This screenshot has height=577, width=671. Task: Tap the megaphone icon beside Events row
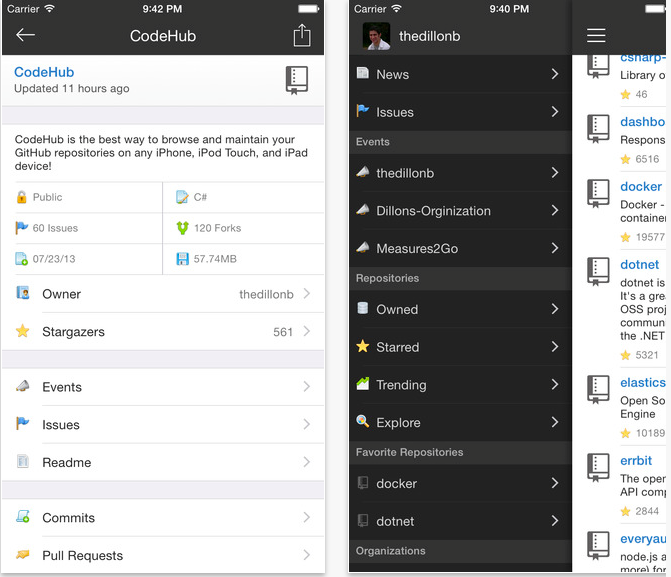(23, 386)
